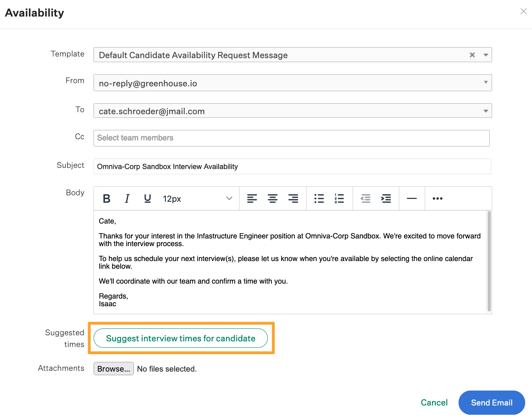Toggle bold formatting in body editor

coord(106,199)
